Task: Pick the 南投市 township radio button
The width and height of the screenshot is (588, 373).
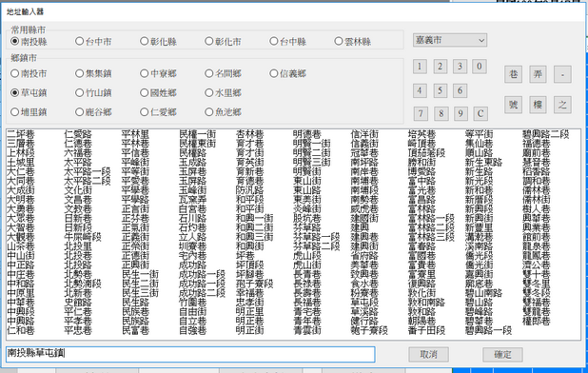Action: tap(29, 73)
